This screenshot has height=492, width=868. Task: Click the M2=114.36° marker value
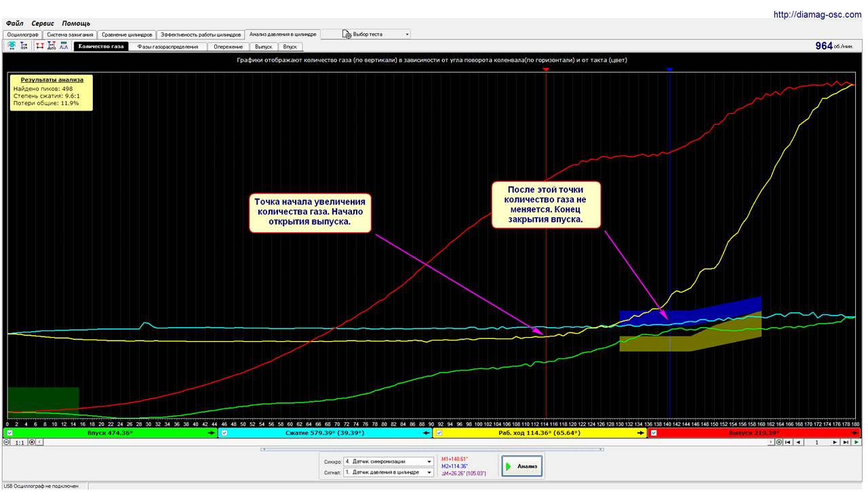454,466
